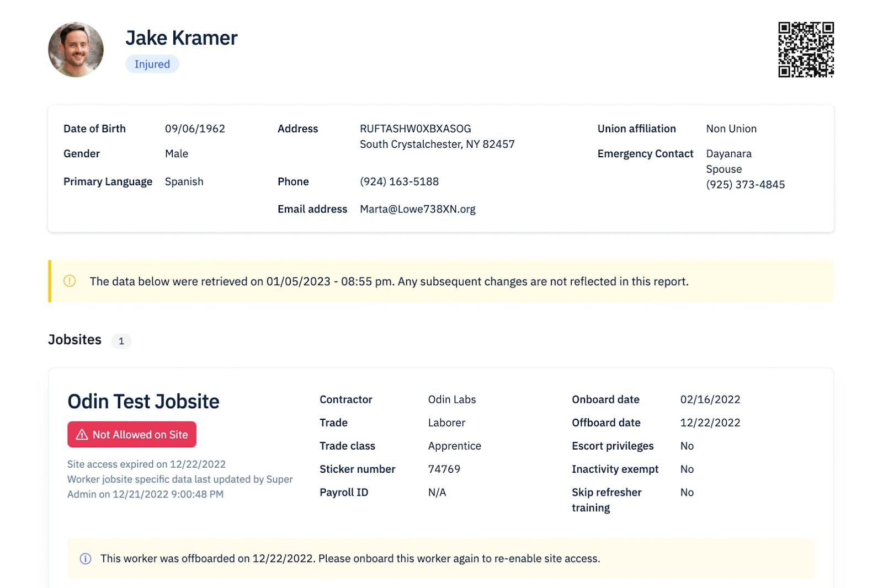
Task: Select the Jobsites section heading
Action: [x=75, y=340]
